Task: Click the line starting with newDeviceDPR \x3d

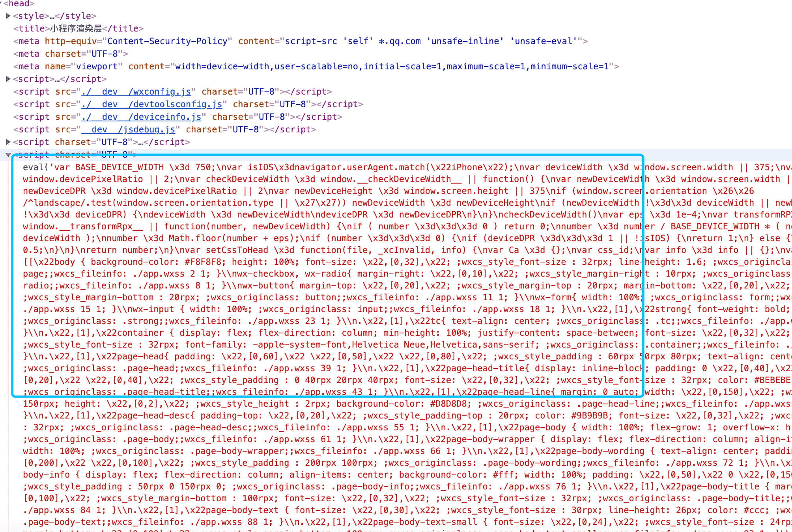Action: point(389,191)
